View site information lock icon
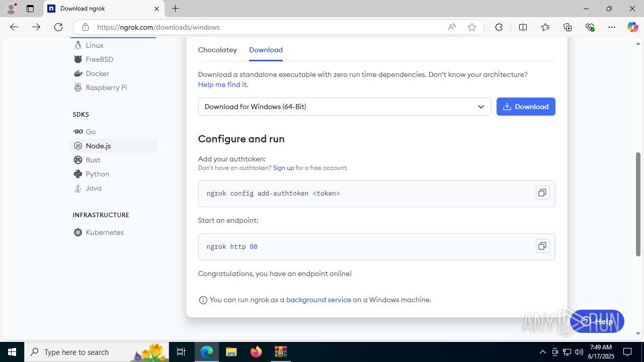The height and width of the screenshot is (362, 644). coord(86,27)
